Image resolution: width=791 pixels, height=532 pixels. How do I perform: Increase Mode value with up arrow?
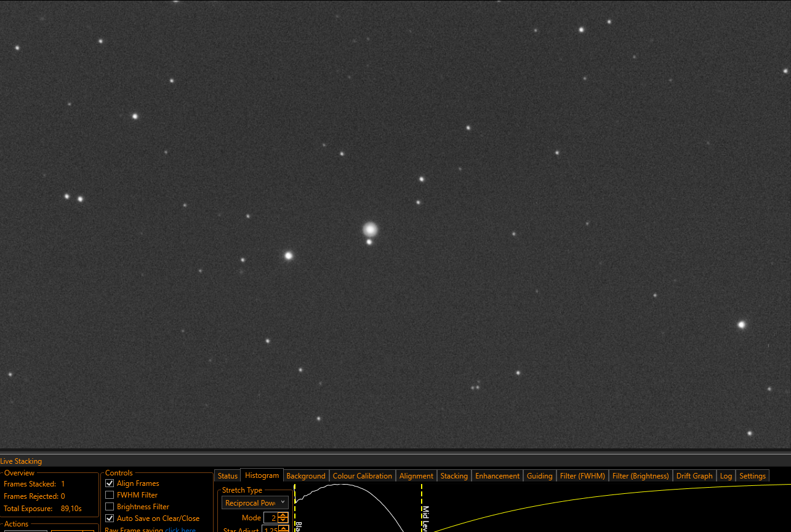pyautogui.click(x=283, y=515)
